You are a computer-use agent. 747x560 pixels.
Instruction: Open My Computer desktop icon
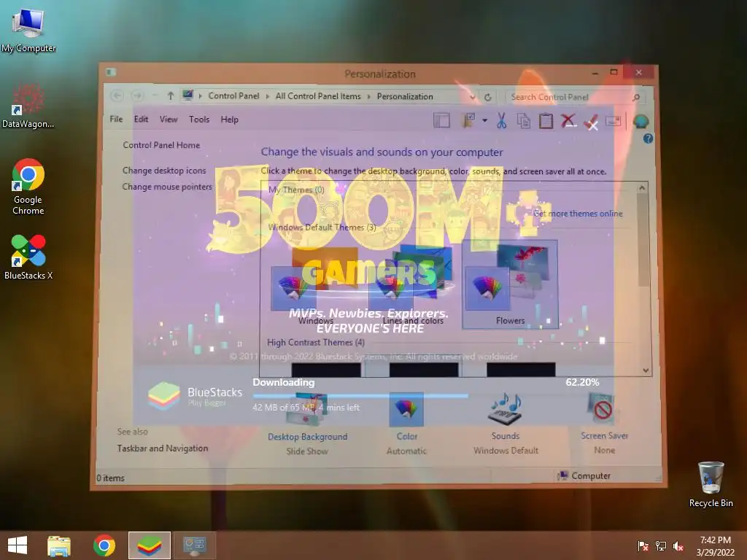click(x=28, y=31)
